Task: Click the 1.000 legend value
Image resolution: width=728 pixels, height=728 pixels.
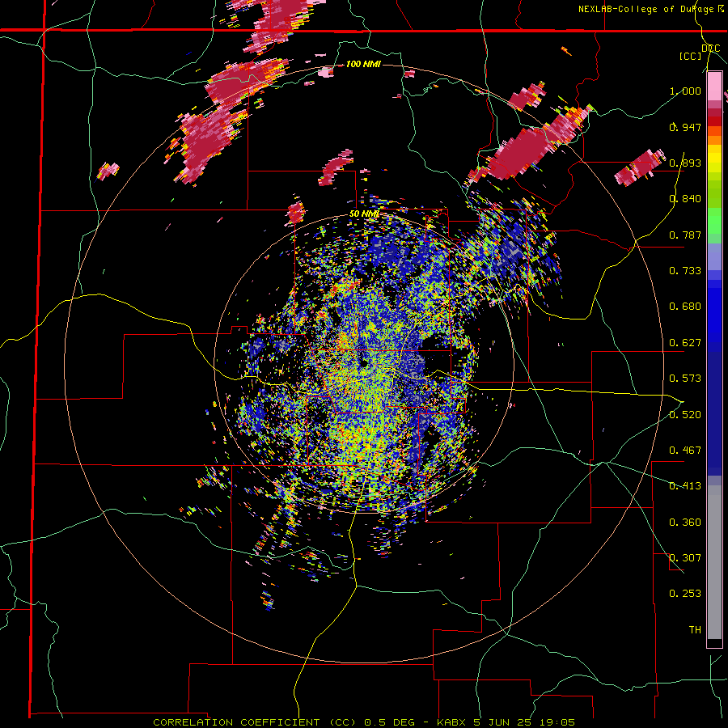Action: 685,91
